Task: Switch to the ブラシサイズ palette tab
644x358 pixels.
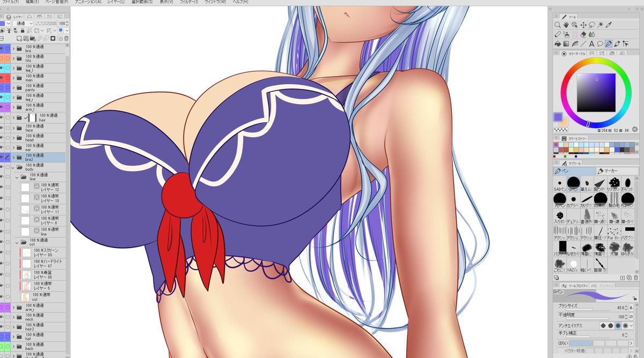Action: click(x=603, y=286)
